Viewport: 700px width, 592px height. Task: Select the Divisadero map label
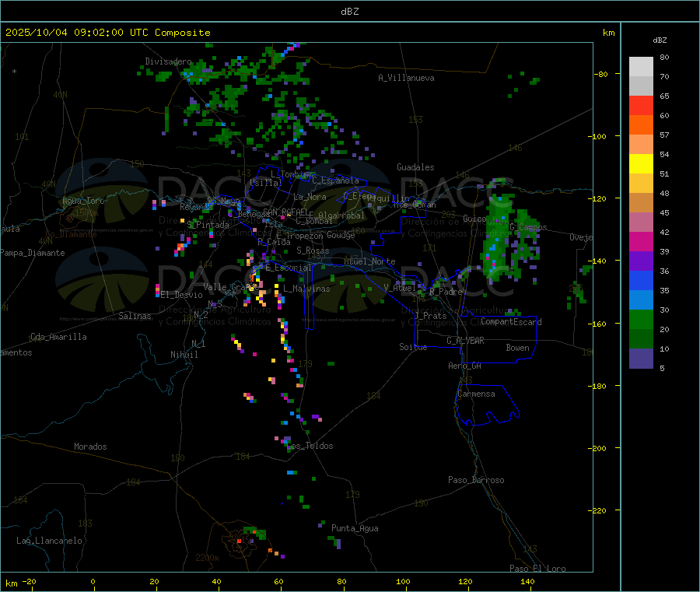[x=168, y=61]
